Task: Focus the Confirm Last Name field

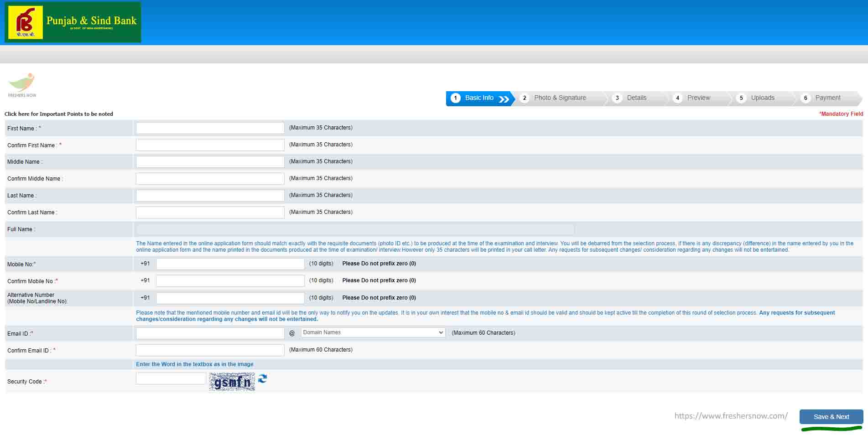Action: (x=210, y=212)
